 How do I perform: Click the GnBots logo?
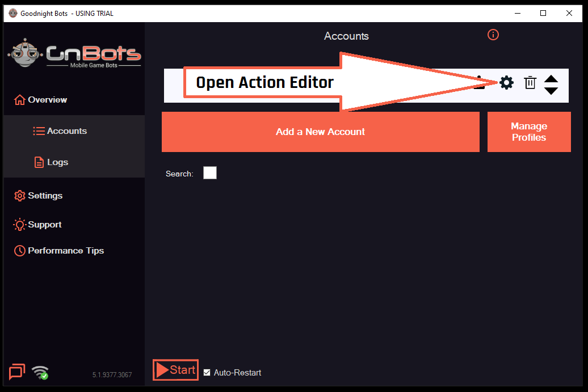tap(74, 52)
